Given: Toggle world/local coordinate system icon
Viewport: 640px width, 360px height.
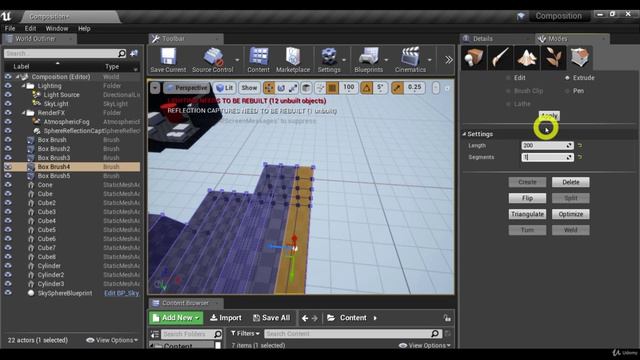Looking at the screenshot, I should click(x=306, y=88).
